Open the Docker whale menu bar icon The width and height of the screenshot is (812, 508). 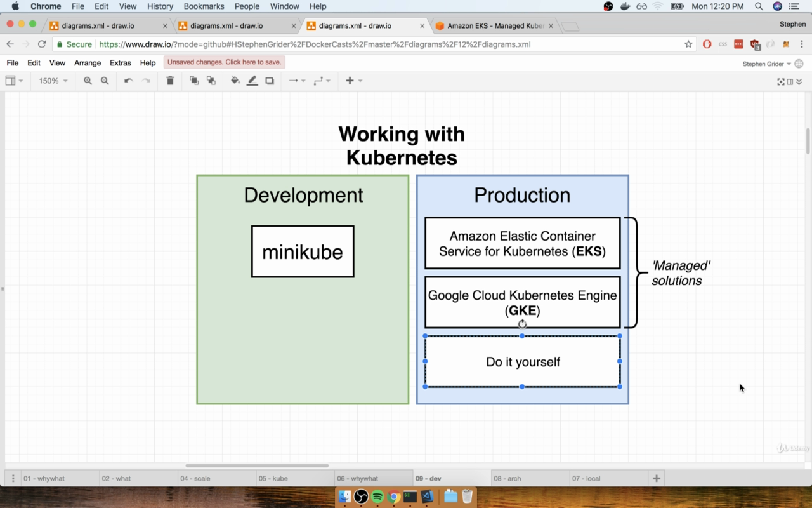[x=625, y=6]
